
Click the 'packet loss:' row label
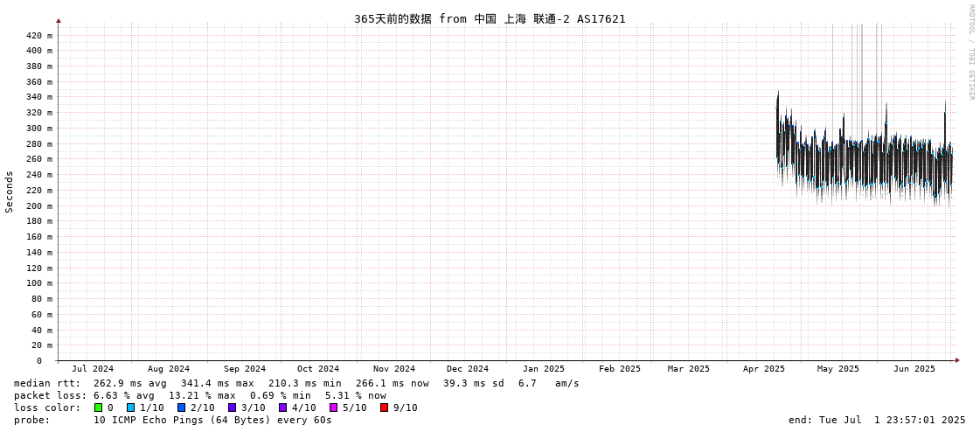coord(50,396)
